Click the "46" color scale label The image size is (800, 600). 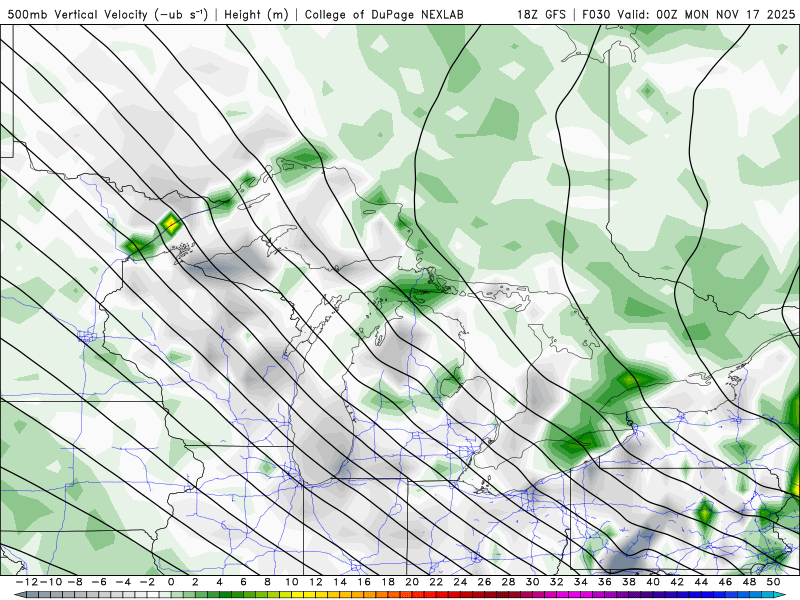pyautogui.click(x=726, y=582)
